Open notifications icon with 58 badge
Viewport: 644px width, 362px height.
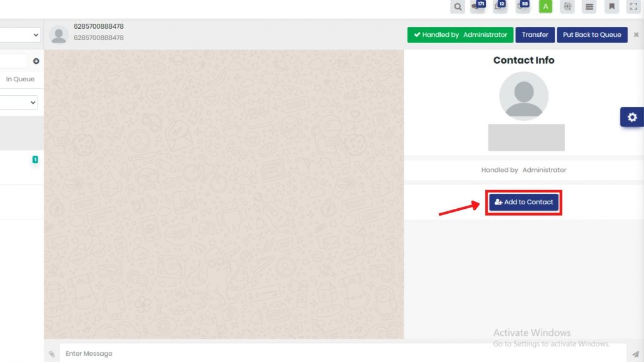coord(523,6)
